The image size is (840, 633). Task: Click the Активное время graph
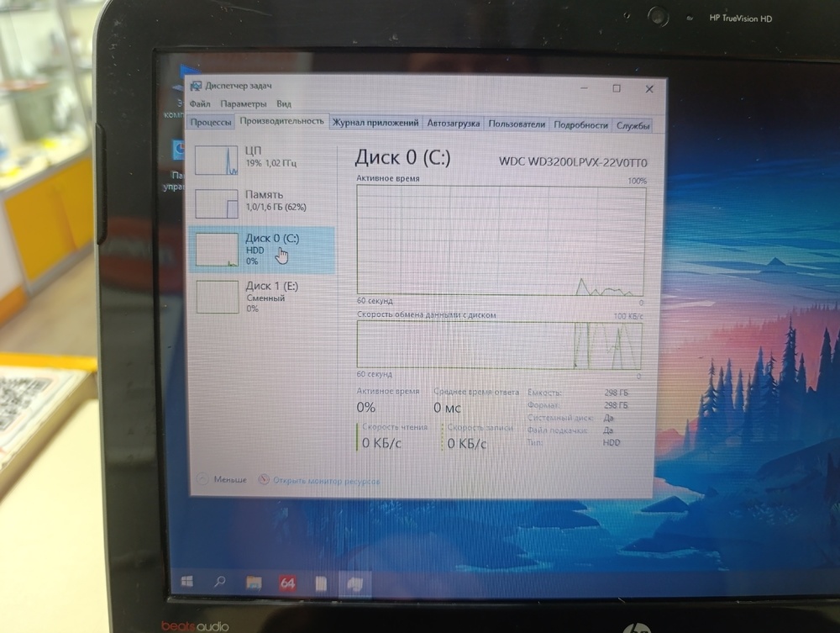(x=501, y=240)
